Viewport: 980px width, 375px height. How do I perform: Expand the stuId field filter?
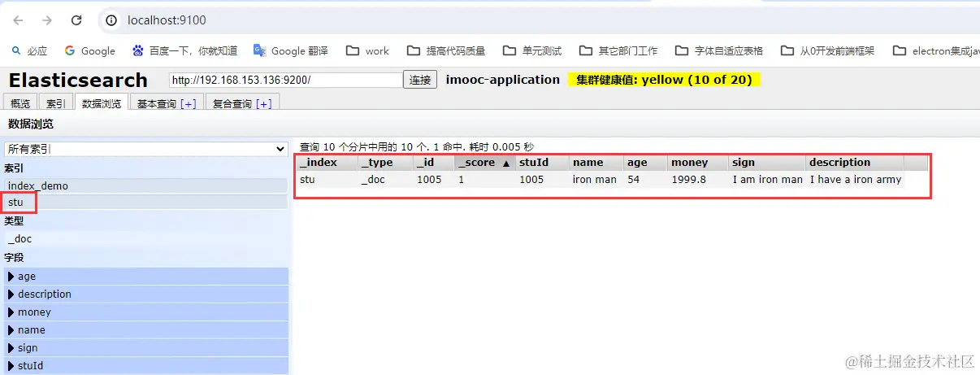tap(146, 366)
